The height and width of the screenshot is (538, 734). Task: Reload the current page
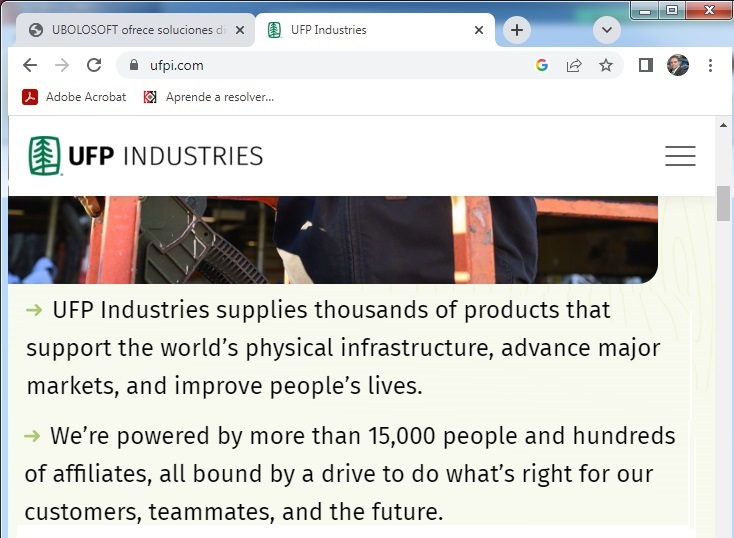[94, 65]
